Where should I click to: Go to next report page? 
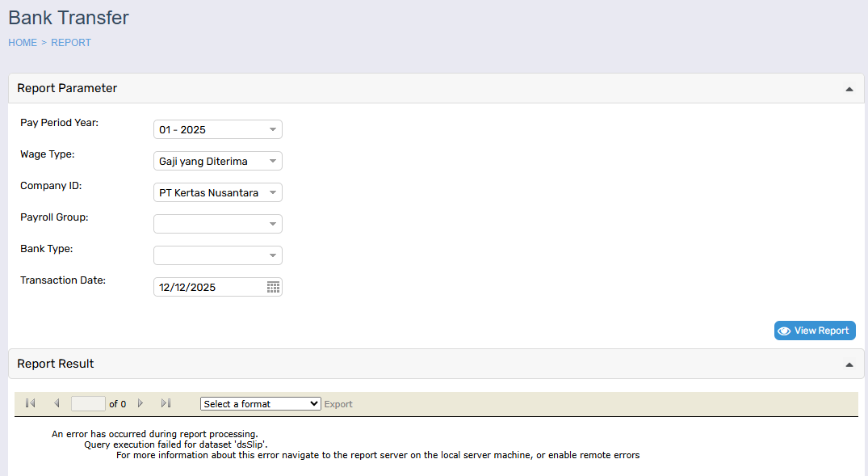coord(140,403)
